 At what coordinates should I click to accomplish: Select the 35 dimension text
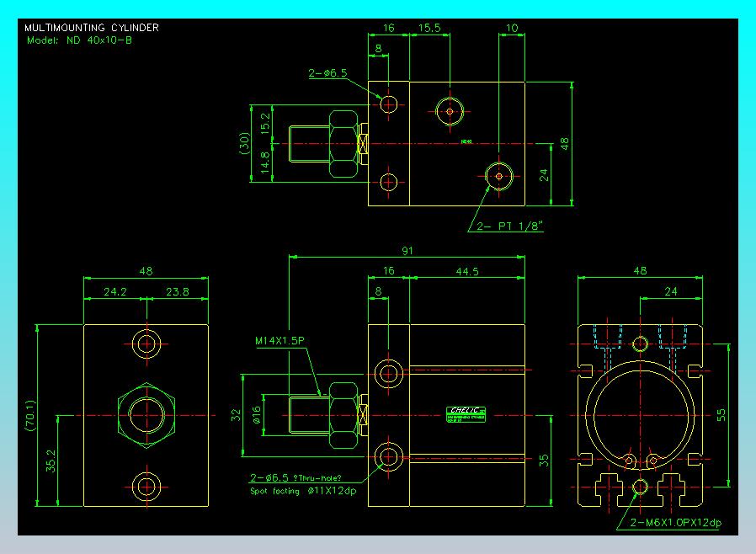pyautogui.click(x=544, y=461)
